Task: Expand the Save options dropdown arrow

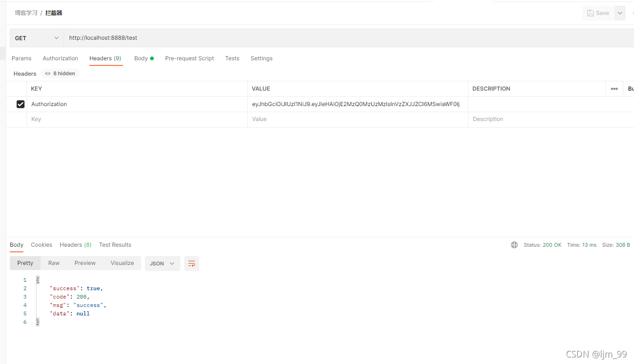Action: click(x=620, y=13)
